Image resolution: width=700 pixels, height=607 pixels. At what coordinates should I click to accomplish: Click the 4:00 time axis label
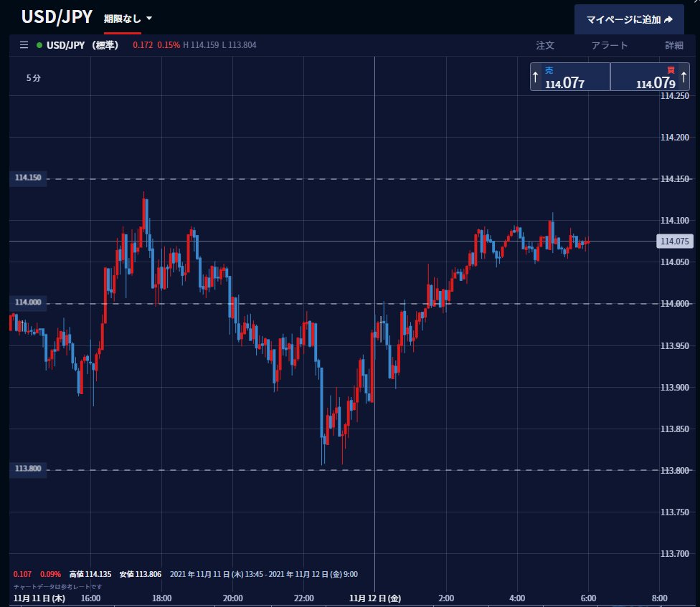pyautogui.click(x=517, y=598)
